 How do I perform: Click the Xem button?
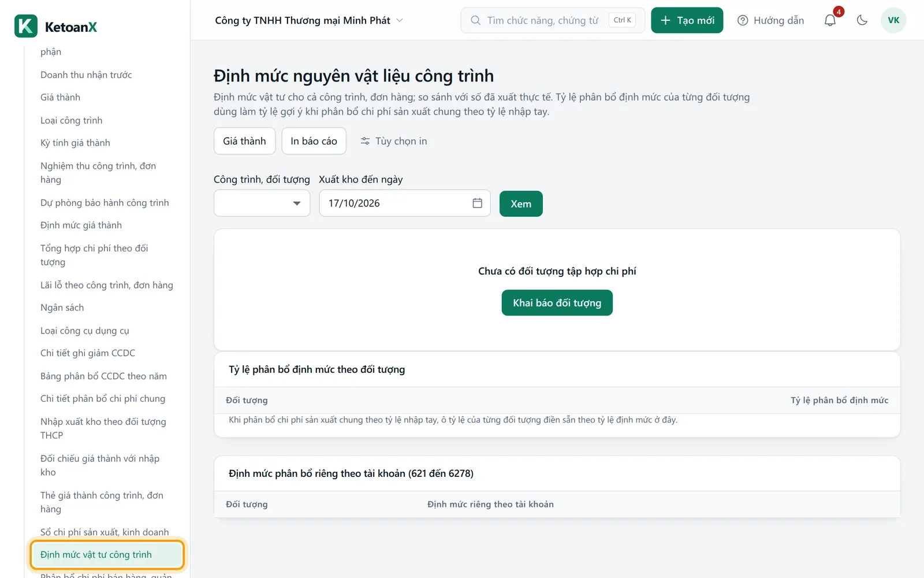click(521, 203)
